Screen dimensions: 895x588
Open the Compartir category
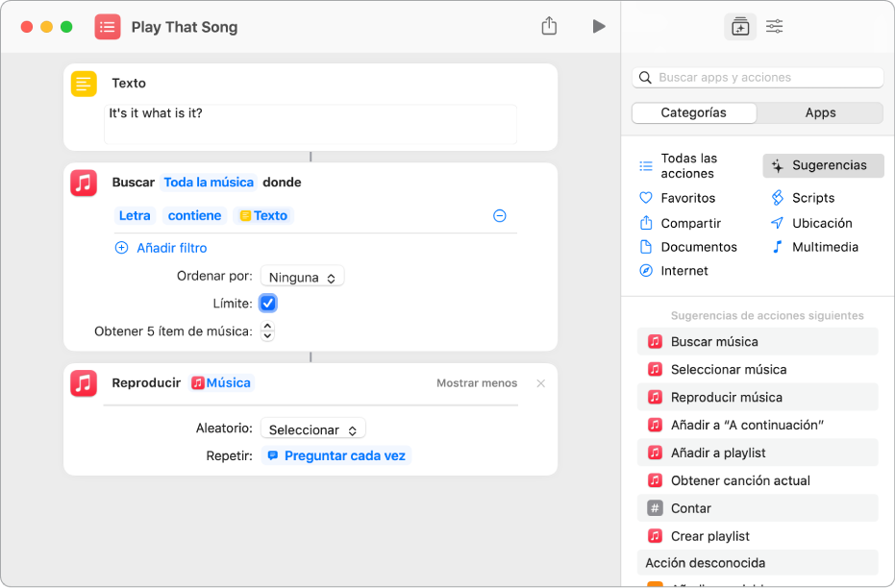681,223
